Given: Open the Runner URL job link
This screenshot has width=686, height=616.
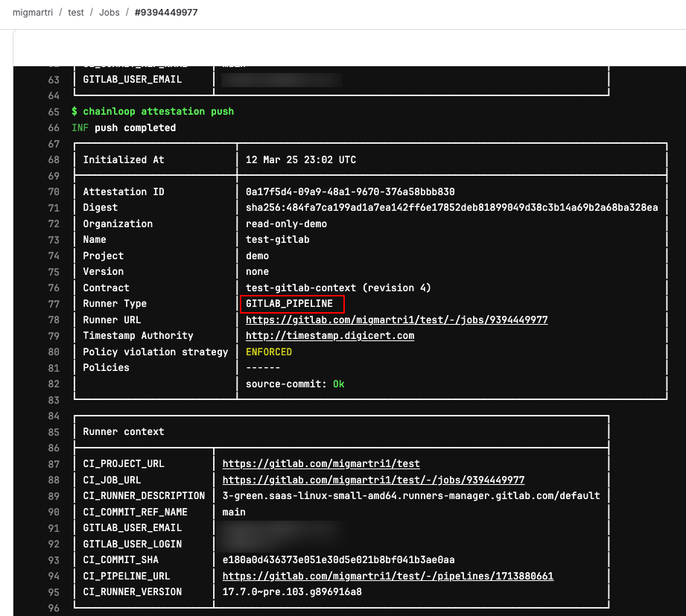Looking at the screenshot, I should pyautogui.click(x=396, y=320).
